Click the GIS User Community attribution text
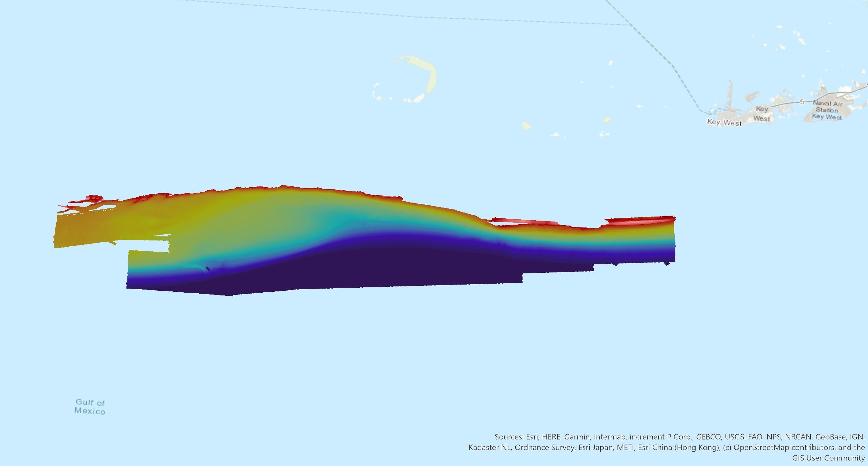 coord(828,458)
